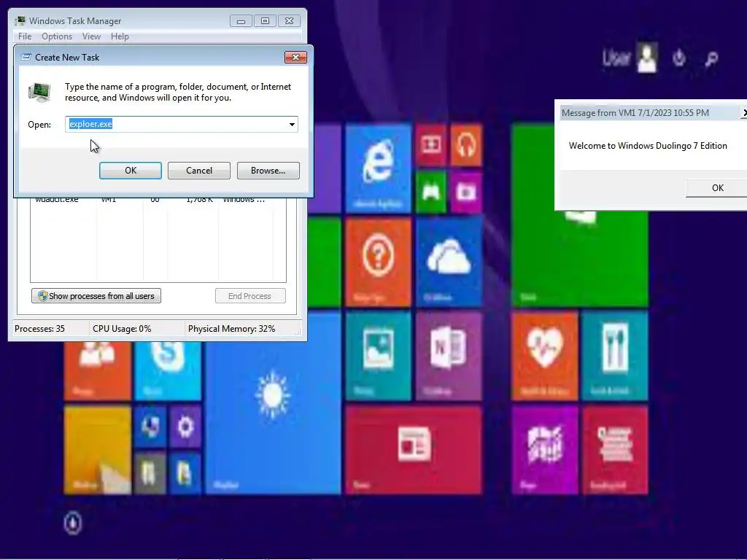Click the 'Welcome to Windows Duolingo 7 Edition' message

pos(648,146)
